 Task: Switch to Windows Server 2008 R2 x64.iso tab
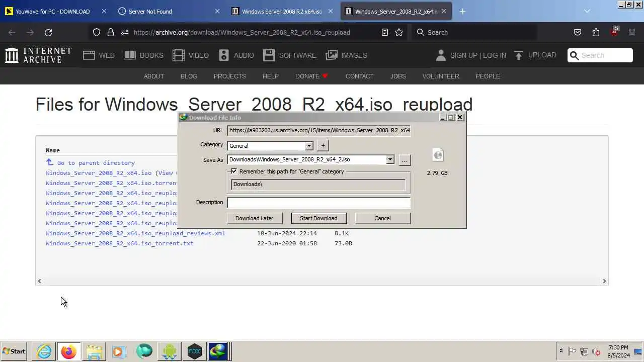click(x=282, y=11)
